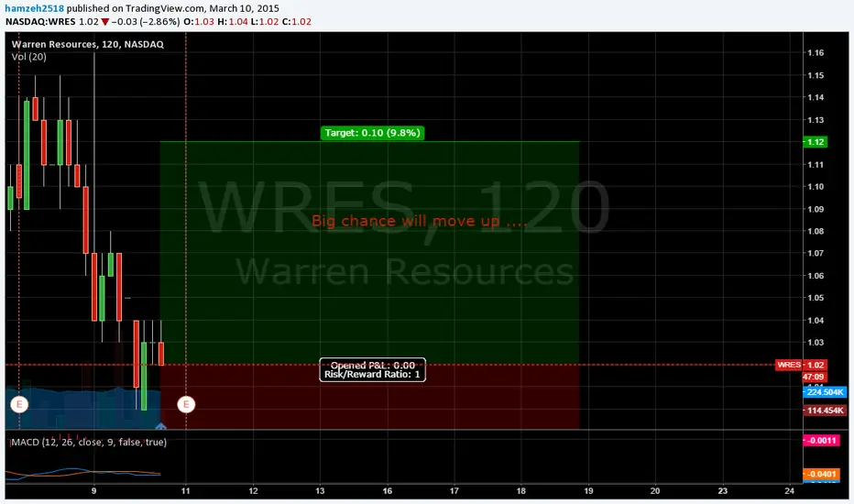Click the 224.504K volume label
Viewport: 854px width, 504px height.
pyautogui.click(x=825, y=392)
